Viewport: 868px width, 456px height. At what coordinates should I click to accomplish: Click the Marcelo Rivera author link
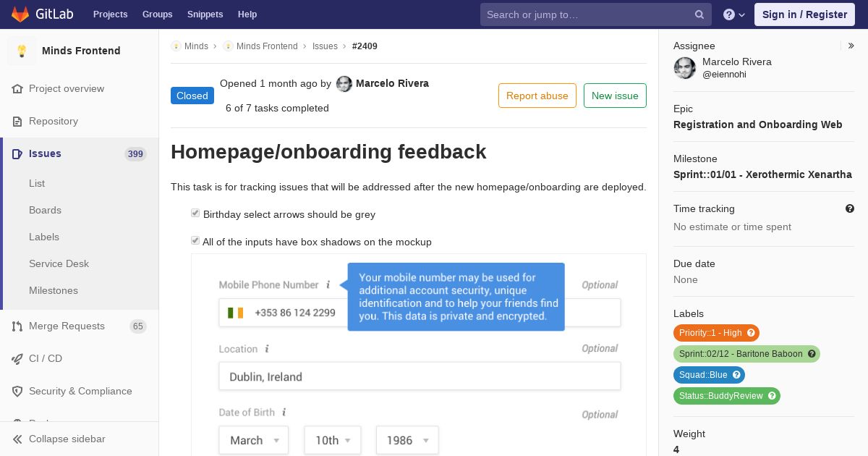click(392, 83)
